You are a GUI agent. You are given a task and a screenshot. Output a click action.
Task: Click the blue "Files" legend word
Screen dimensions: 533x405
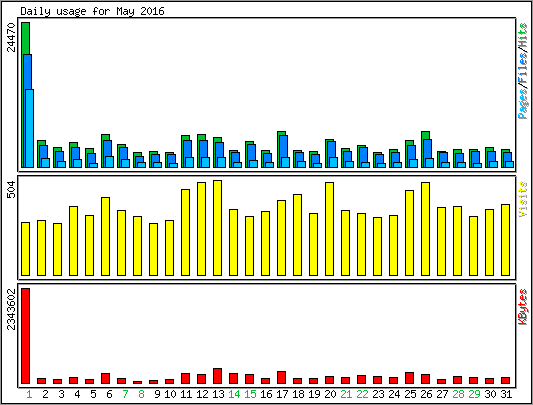(x=523, y=68)
